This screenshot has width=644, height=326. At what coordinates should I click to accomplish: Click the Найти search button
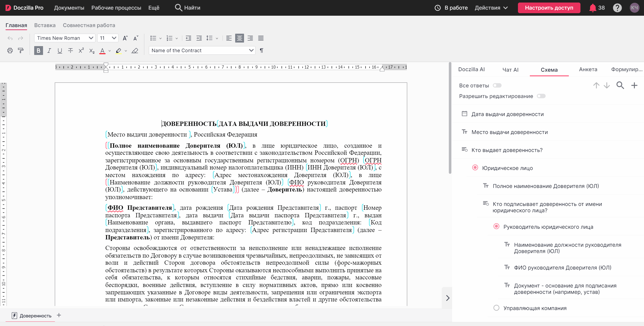pyautogui.click(x=188, y=8)
